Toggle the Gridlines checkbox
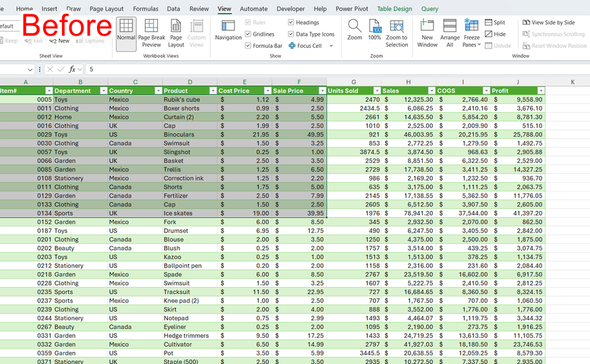590x364 pixels. tap(248, 34)
